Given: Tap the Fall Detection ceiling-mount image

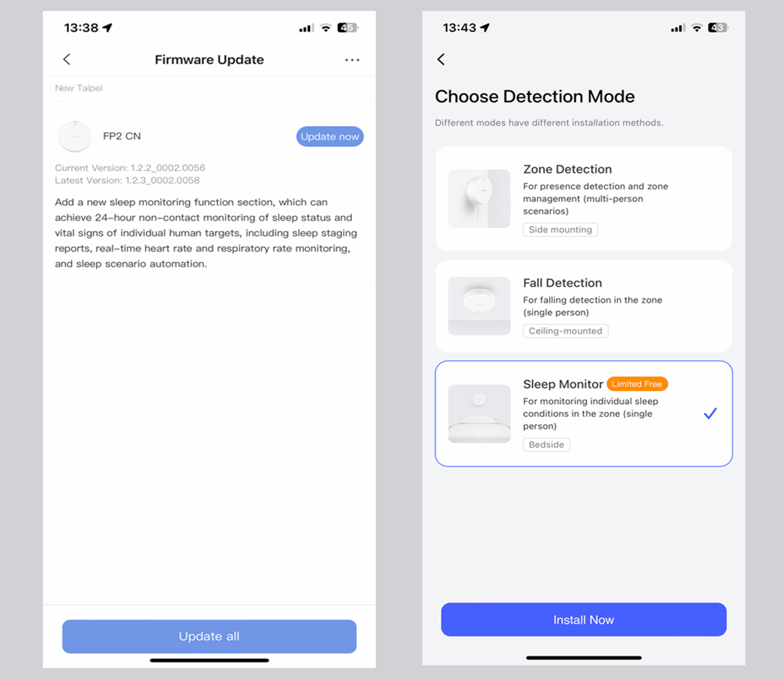Looking at the screenshot, I should (479, 306).
